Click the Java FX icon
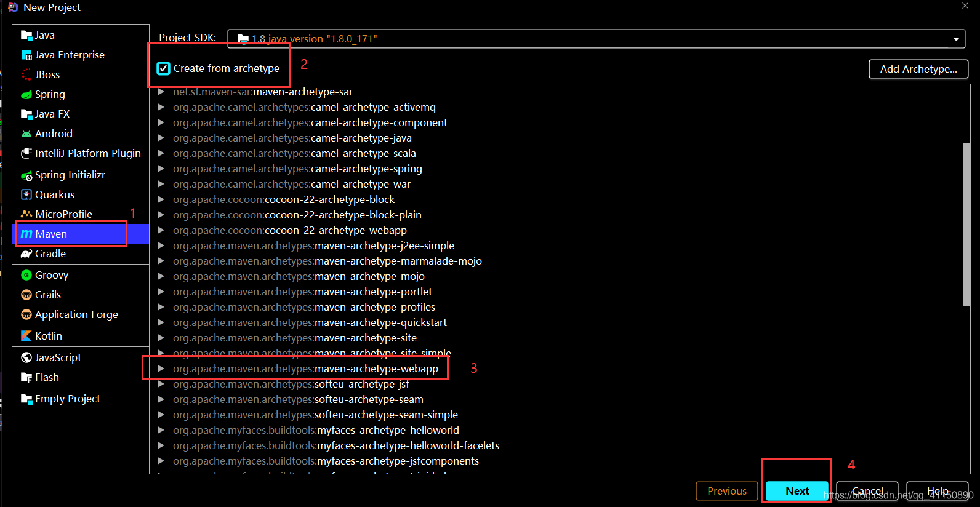980x507 pixels. 26,114
